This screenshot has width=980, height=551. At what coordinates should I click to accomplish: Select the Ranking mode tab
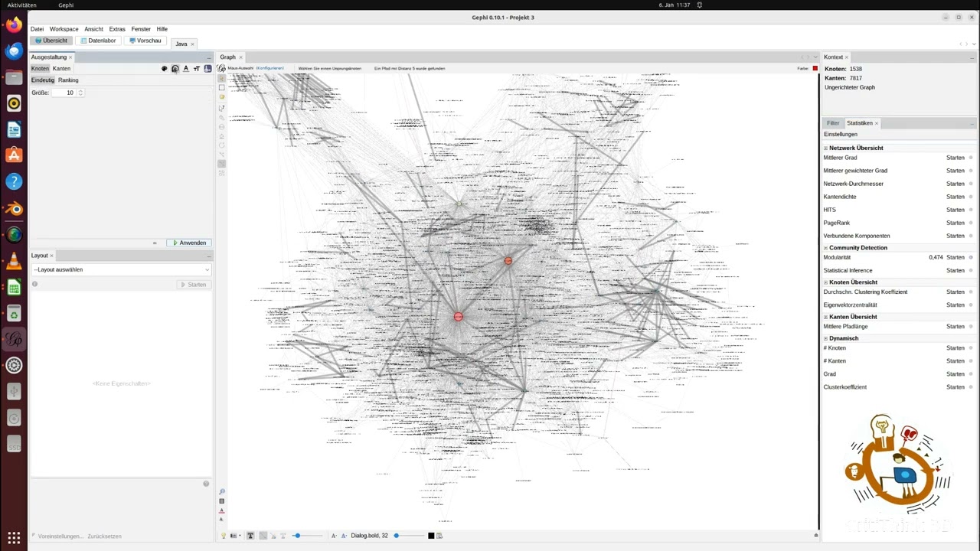[68, 80]
